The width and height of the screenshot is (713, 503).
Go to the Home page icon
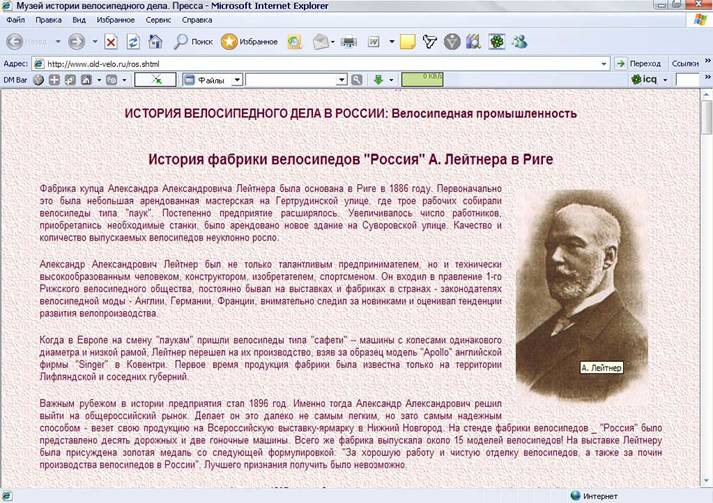(155, 42)
